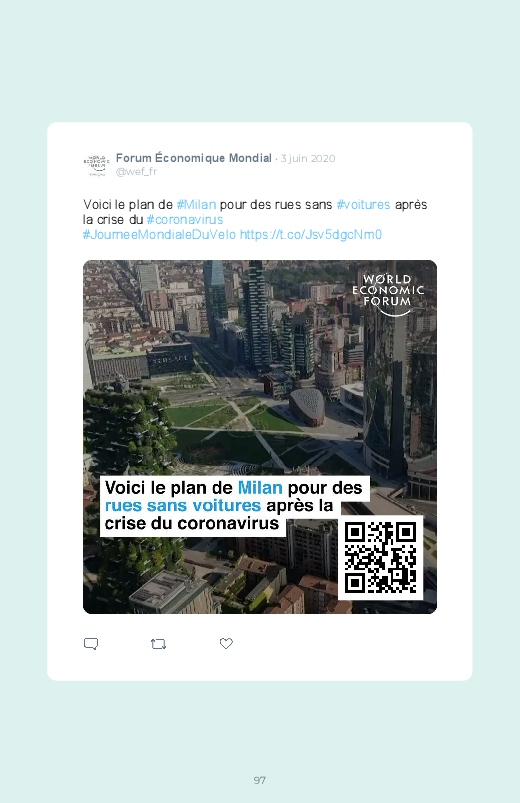The width and height of the screenshot is (520, 803).
Task: Click the Forum Économique Mondial account name
Action: coord(194,158)
